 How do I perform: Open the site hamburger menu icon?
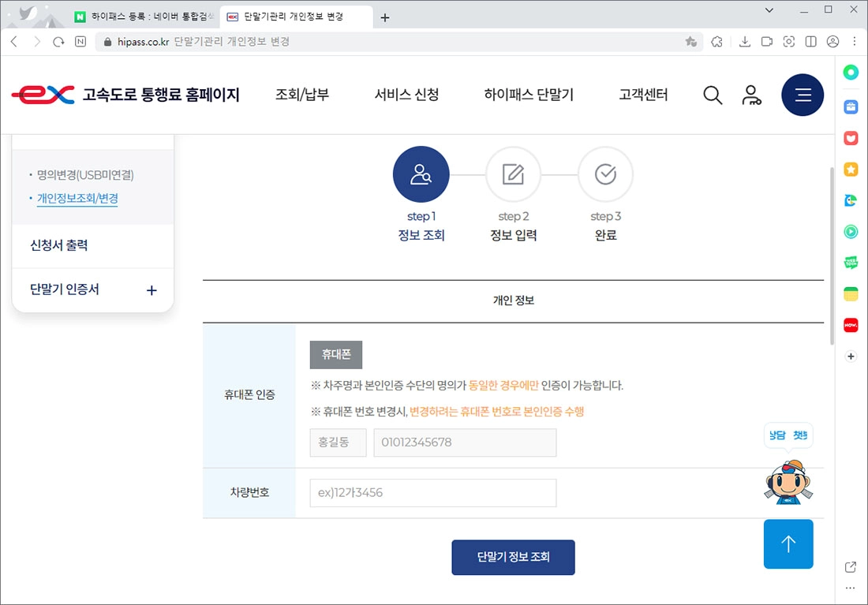[x=803, y=95]
